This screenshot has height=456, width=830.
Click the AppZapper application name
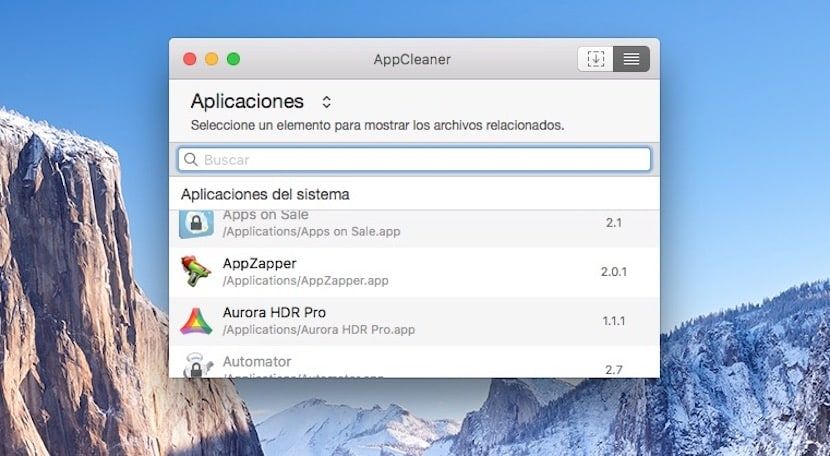click(259, 263)
